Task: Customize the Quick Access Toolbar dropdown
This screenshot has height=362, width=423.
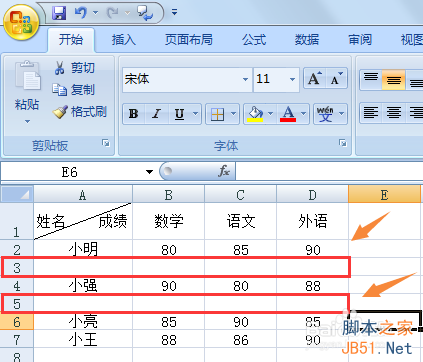Action: (174, 12)
